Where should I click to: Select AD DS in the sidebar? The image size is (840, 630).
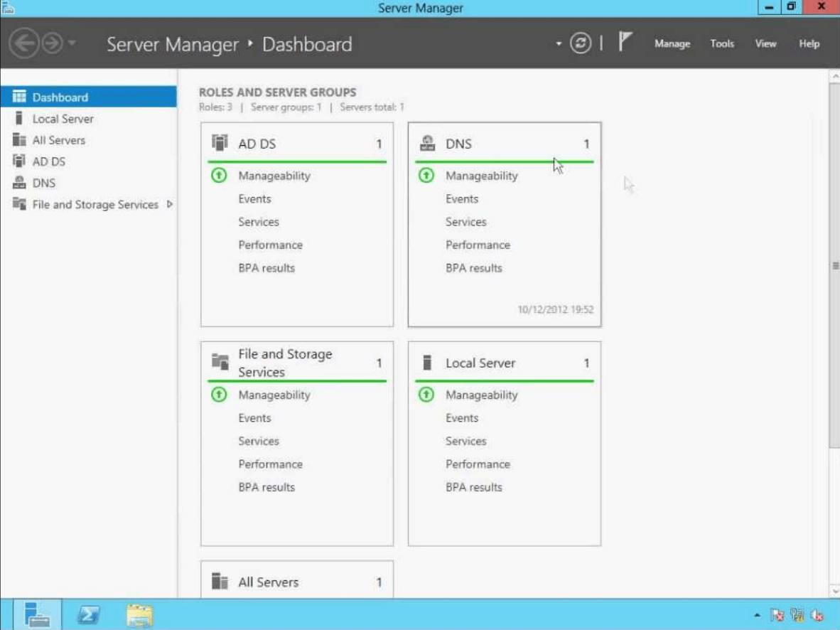click(88, 161)
